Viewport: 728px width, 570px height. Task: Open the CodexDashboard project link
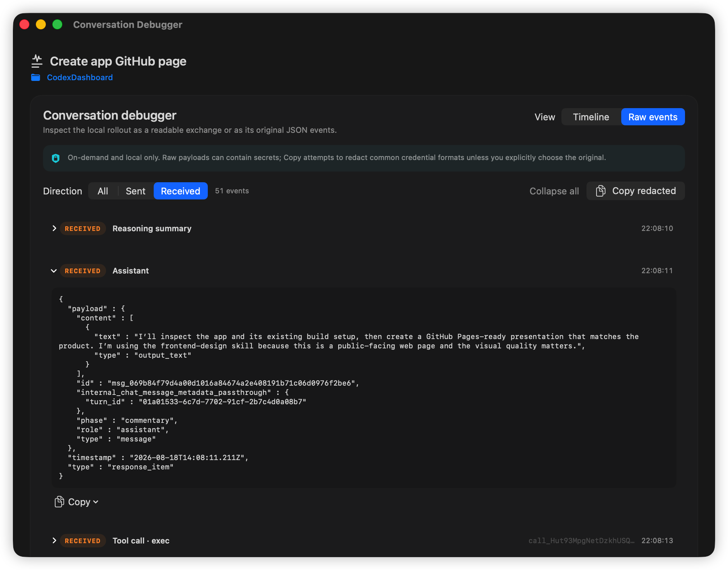click(x=80, y=77)
